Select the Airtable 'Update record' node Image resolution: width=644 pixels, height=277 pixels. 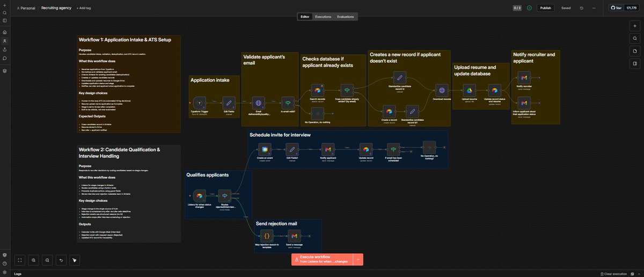click(365, 150)
